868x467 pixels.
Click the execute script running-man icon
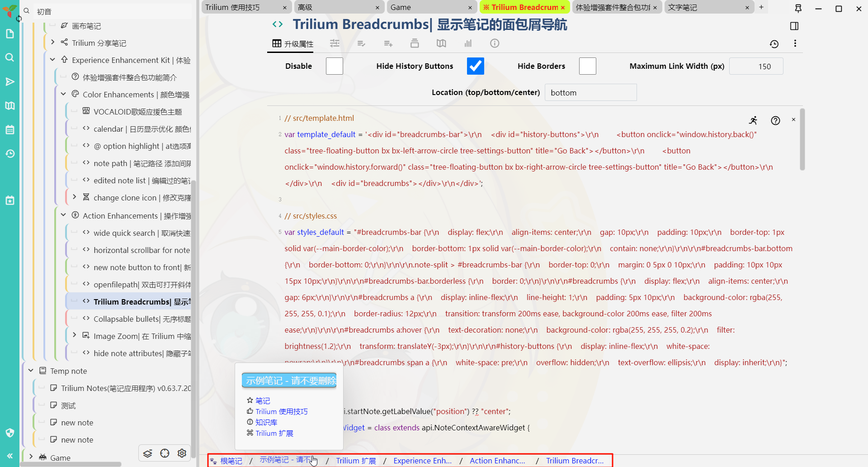(753, 120)
